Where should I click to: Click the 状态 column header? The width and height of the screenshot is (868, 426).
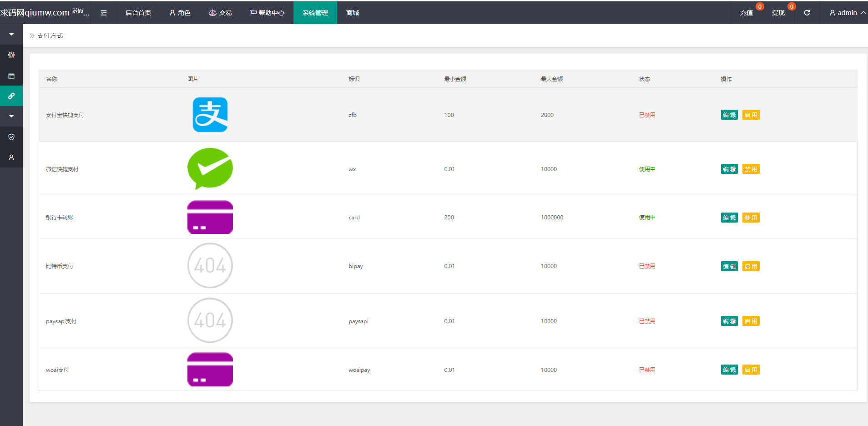click(x=645, y=79)
